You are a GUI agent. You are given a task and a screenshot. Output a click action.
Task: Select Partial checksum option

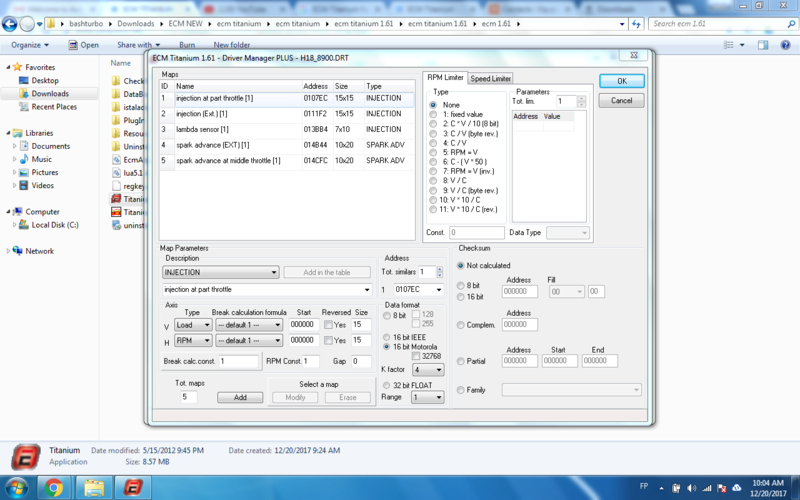click(461, 361)
